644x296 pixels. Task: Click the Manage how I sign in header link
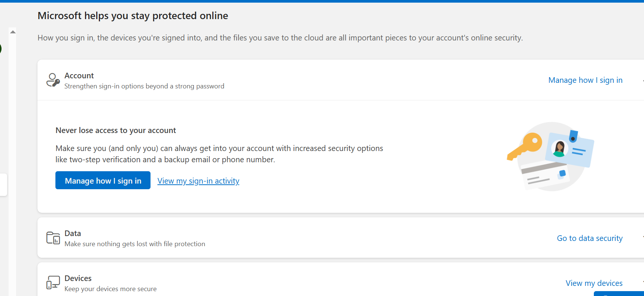click(585, 80)
